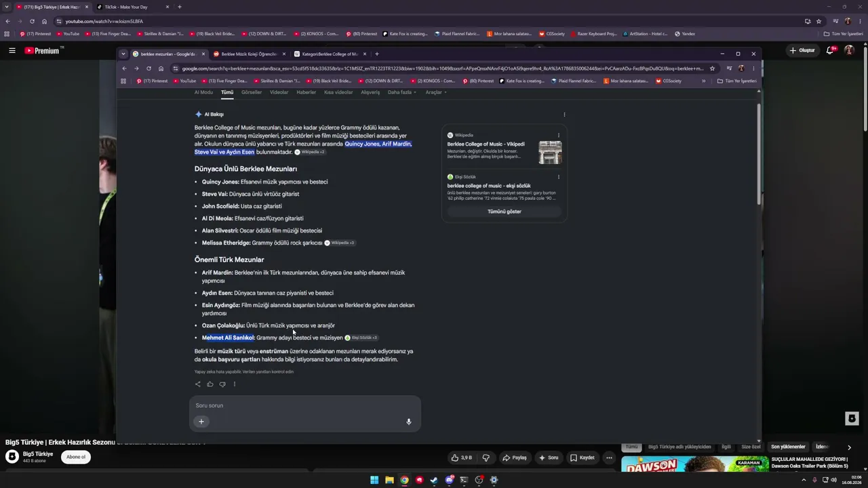The image size is (868, 488).
Task: Go to YouTube Premium home logo
Action: (42, 50)
